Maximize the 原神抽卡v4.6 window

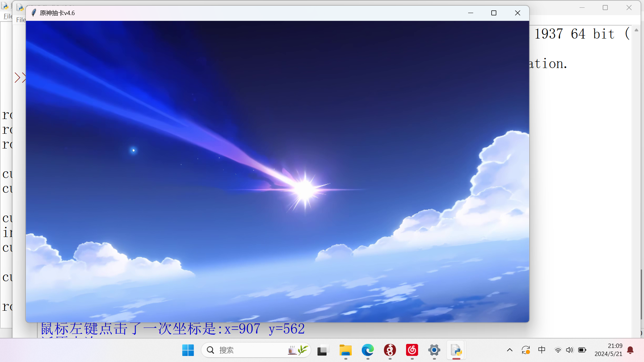(494, 13)
